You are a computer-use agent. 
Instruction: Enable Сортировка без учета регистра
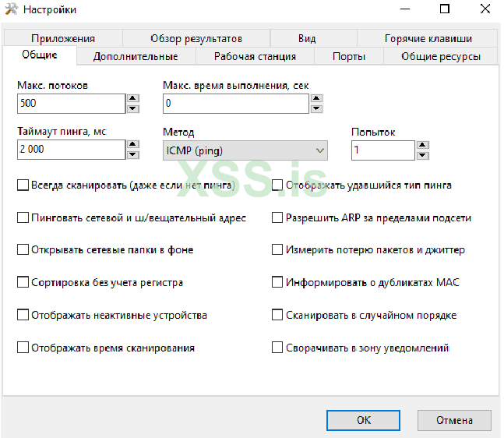[23, 282]
